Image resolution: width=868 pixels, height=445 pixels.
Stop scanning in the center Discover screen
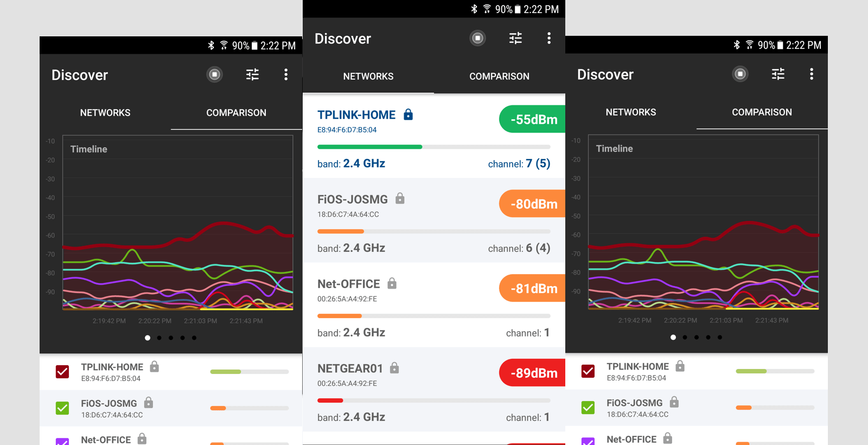tap(477, 38)
